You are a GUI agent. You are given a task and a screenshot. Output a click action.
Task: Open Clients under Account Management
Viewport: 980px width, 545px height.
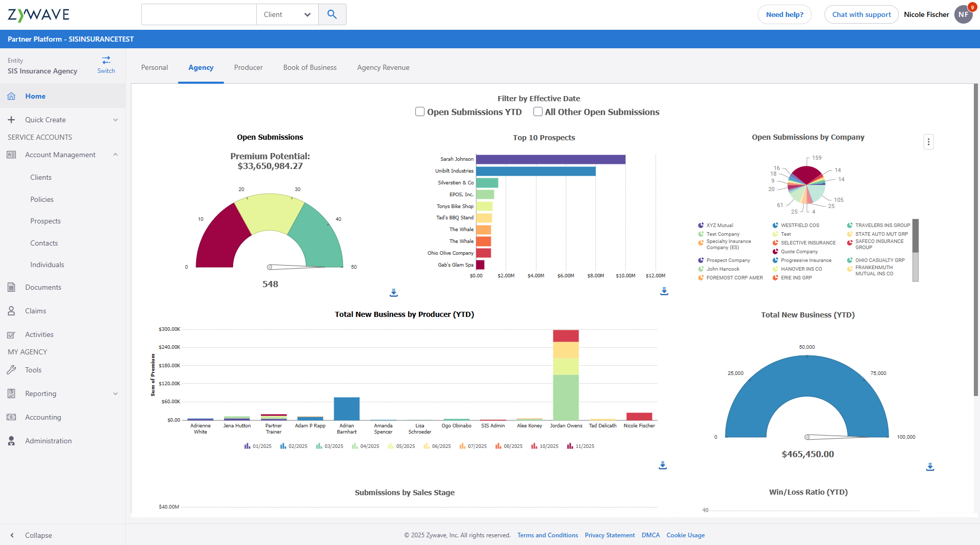point(41,177)
